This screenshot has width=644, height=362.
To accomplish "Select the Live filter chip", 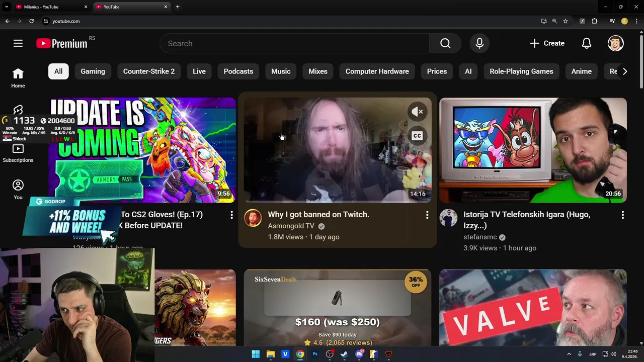I will point(199,71).
